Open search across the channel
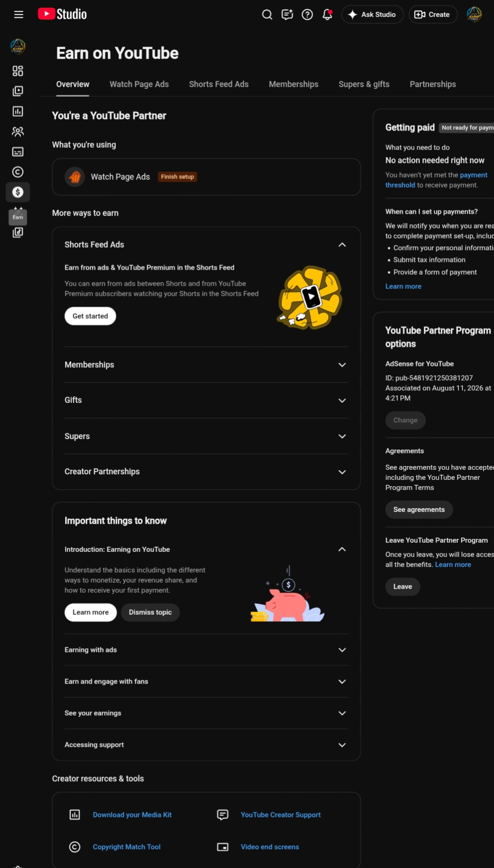494x868 pixels. pyautogui.click(x=267, y=15)
